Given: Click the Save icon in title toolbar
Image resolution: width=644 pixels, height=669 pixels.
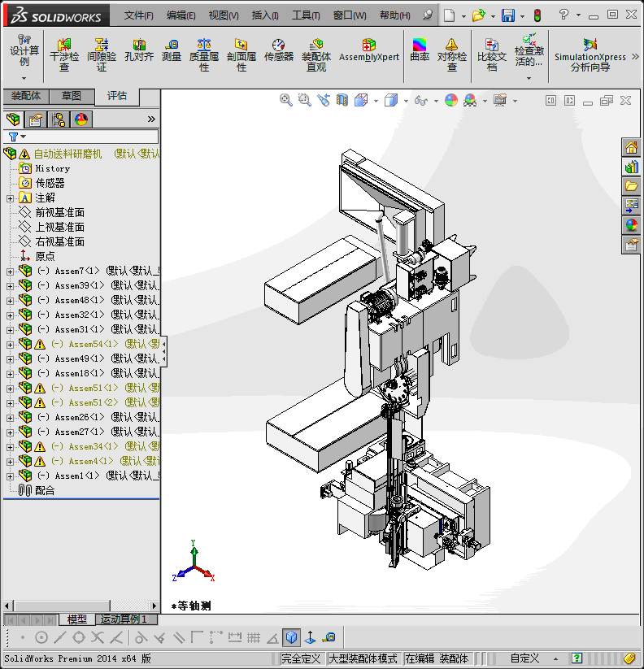Looking at the screenshot, I should point(508,15).
